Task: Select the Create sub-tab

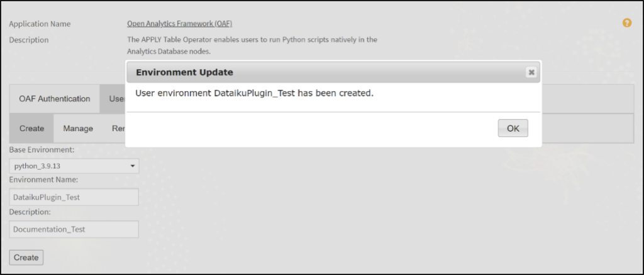Action: [31, 128]
